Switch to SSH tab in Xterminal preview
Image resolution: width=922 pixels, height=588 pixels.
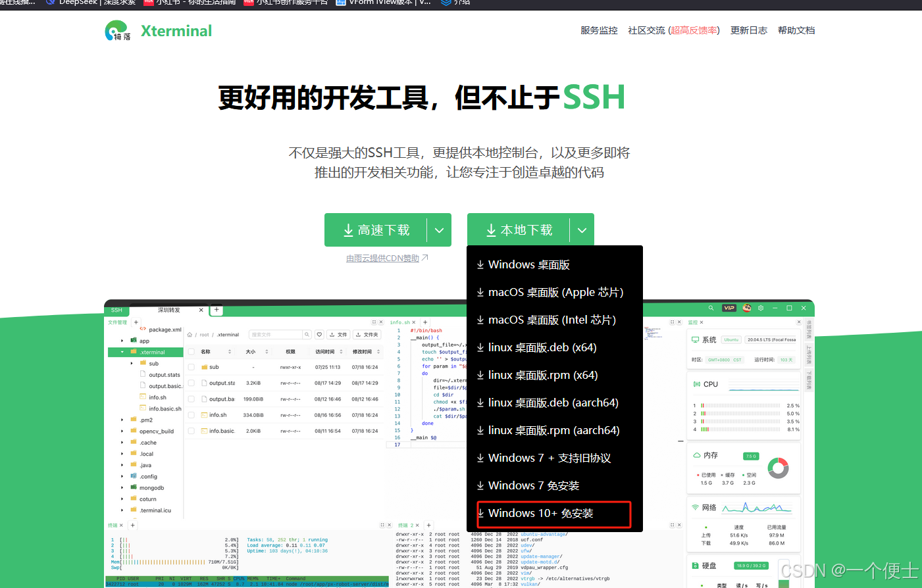click(x=116, y=310)
